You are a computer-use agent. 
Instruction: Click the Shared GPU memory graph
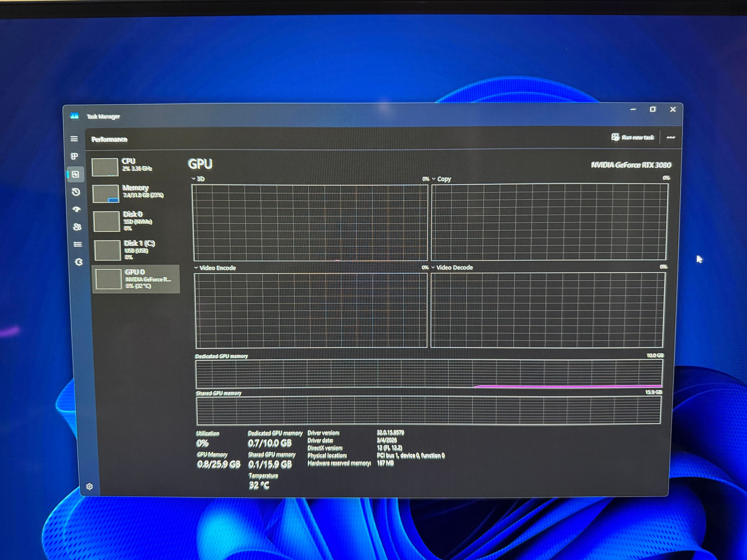[428, 411]
